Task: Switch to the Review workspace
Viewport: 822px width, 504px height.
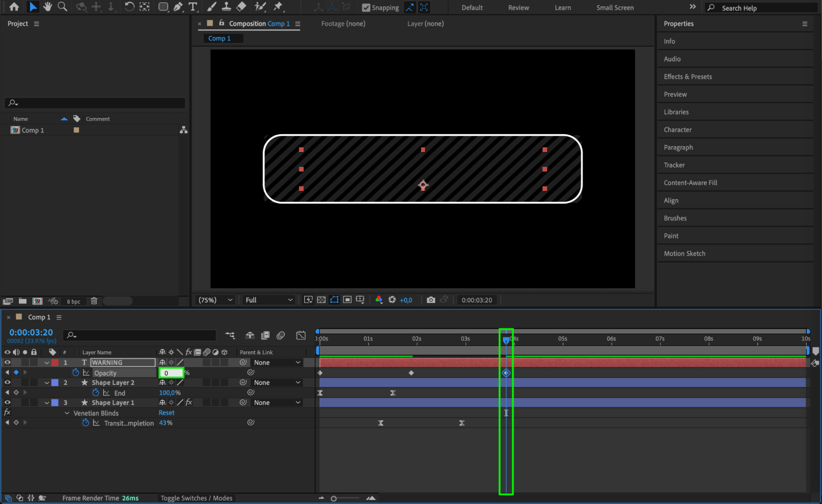Action: coord(518,7)
